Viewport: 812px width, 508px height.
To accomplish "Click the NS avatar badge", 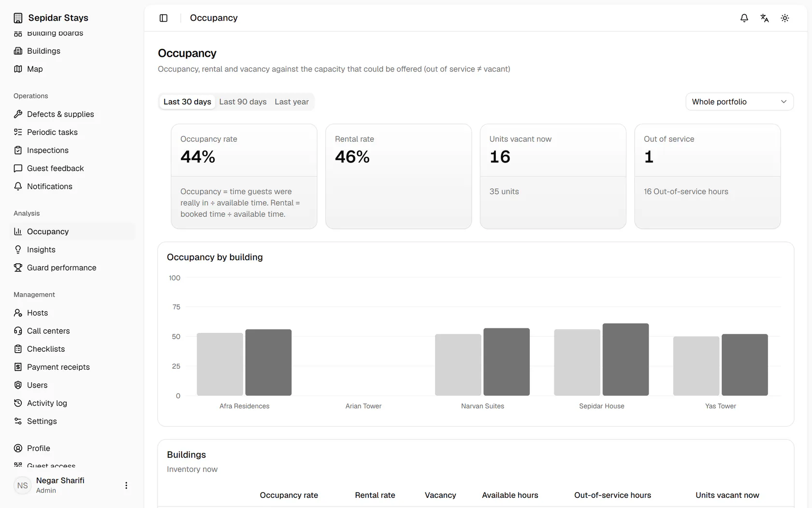I will pyautogui.click(x=23, y=485).
